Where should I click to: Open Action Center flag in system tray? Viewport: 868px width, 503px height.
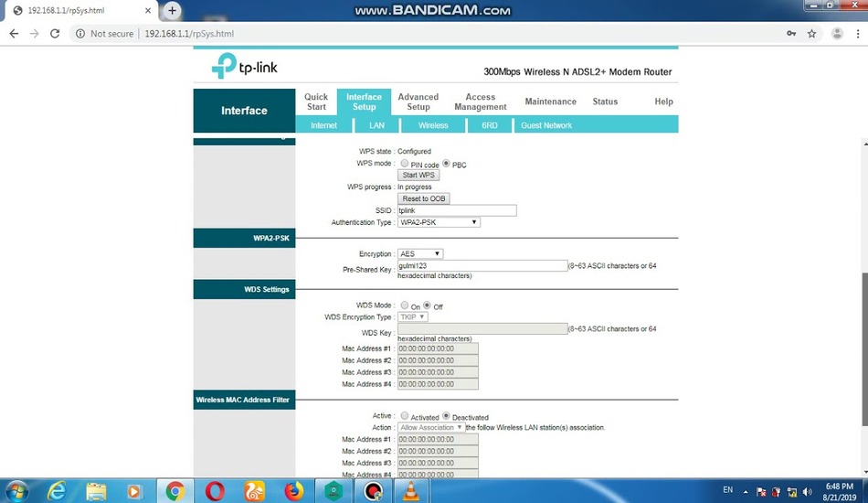click(762, 492)
